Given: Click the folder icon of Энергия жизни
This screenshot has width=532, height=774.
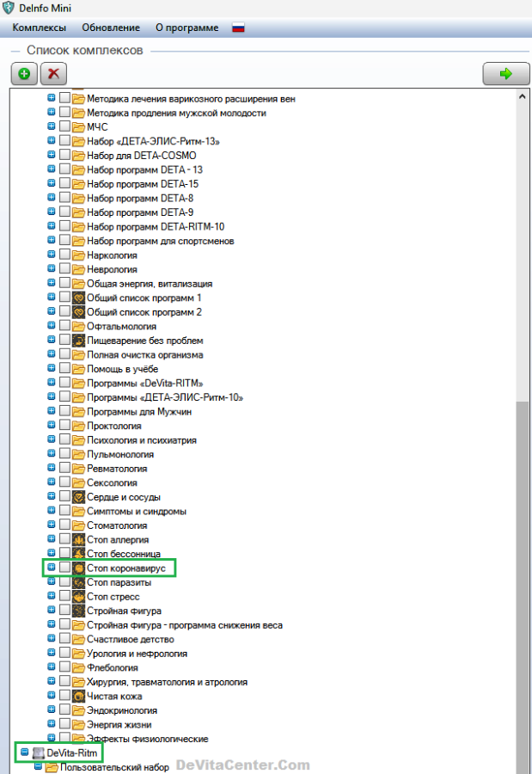Looking at the screenshot, I should click(x=78, y=725).
